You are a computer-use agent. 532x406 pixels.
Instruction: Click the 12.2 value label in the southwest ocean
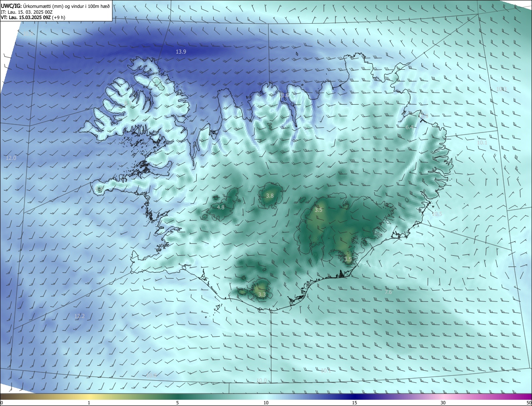click(x=79, y=316)
